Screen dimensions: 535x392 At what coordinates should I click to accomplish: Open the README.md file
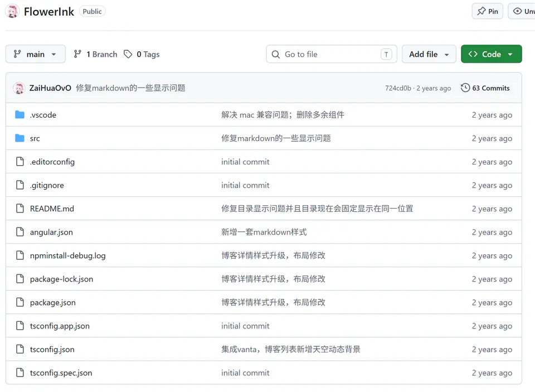[52, 209]
